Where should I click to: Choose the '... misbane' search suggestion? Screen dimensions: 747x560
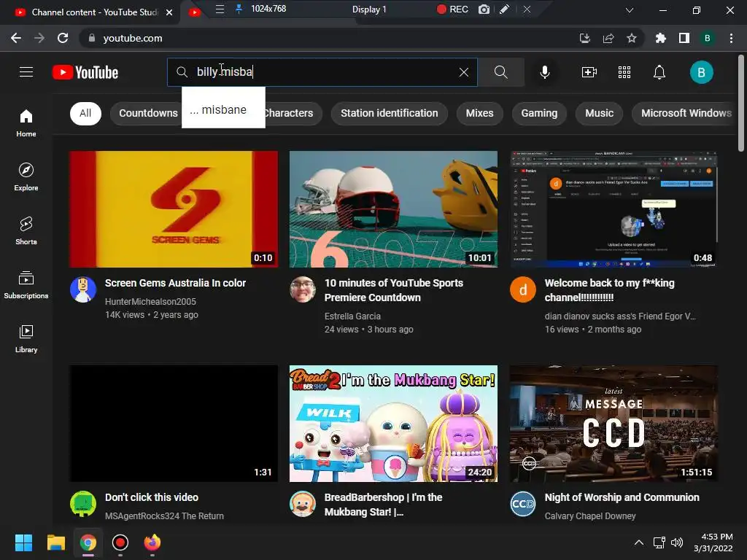pos(223,109)
